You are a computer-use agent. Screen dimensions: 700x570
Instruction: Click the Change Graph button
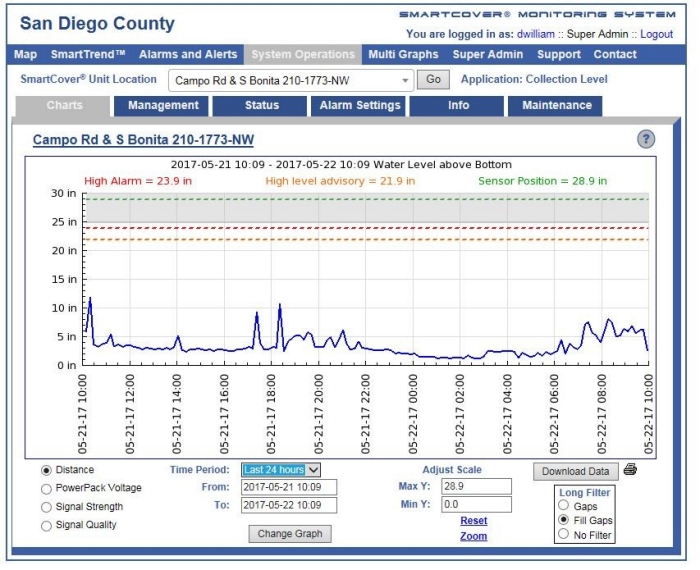coord(289,534)
